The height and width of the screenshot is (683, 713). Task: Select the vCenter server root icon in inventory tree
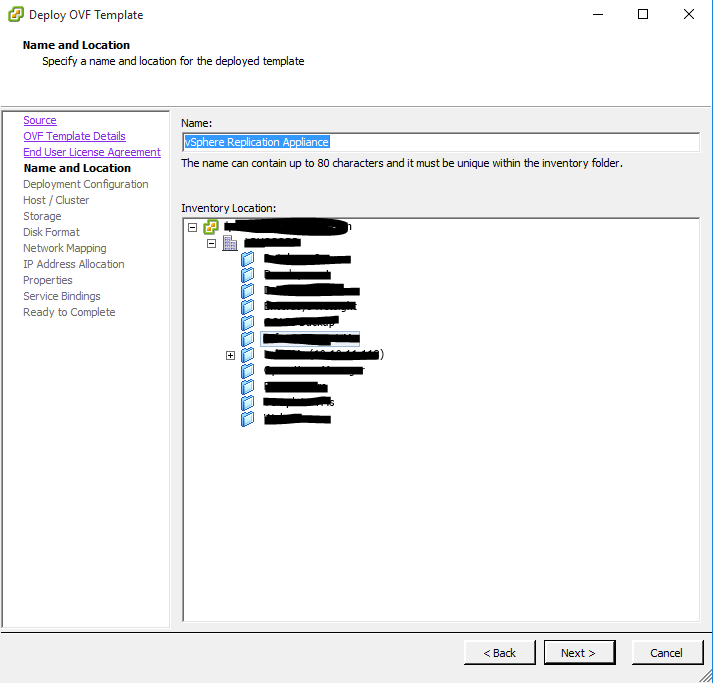tap(211, 226)
